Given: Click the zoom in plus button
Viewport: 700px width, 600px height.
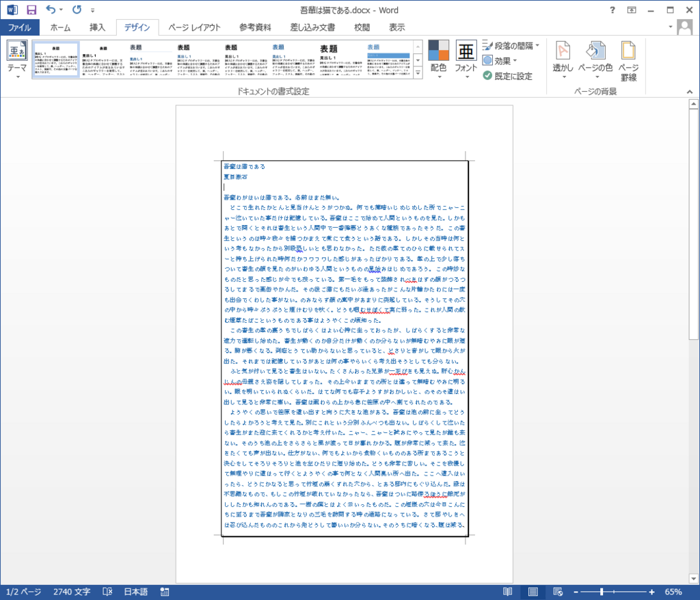Looking at the screenshot, I should [651, 592].
